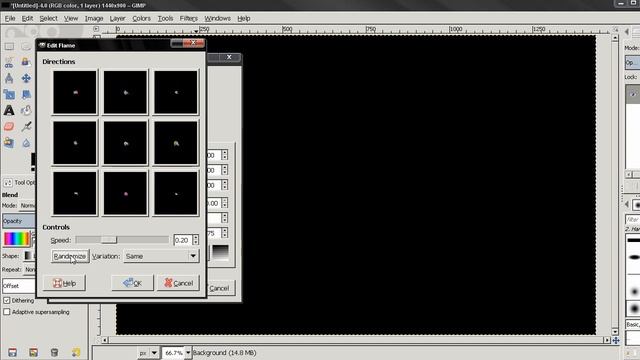The image size is (640, 360).
Task: Open the Repeat dropdown in tool options
Action: 30,269
